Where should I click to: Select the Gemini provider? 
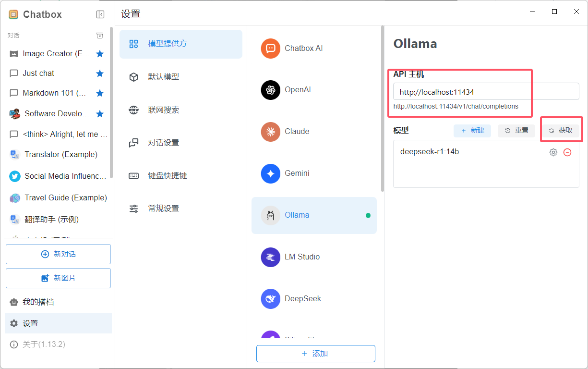pos(314,173)
